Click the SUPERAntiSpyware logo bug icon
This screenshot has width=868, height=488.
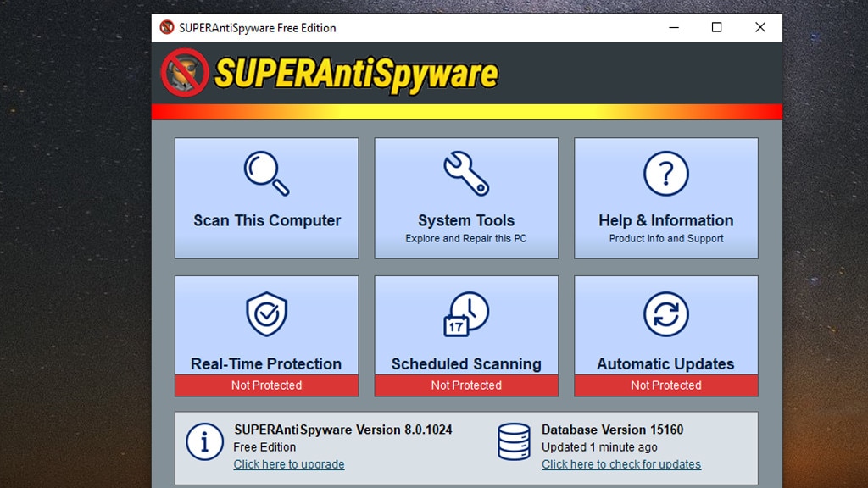(185, 73)
